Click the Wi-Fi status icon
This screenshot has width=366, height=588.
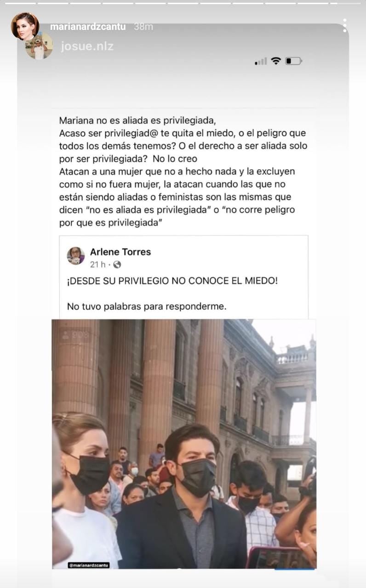276,61
